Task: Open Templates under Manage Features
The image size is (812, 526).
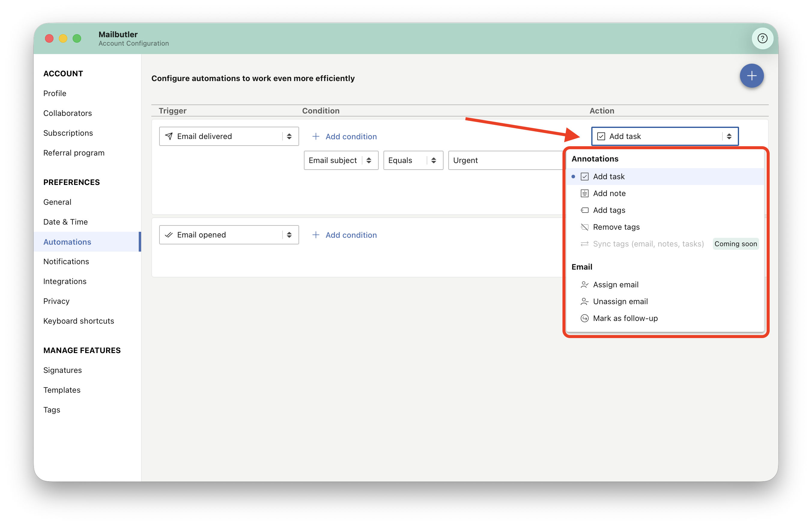Action: [x=62, y=390]
